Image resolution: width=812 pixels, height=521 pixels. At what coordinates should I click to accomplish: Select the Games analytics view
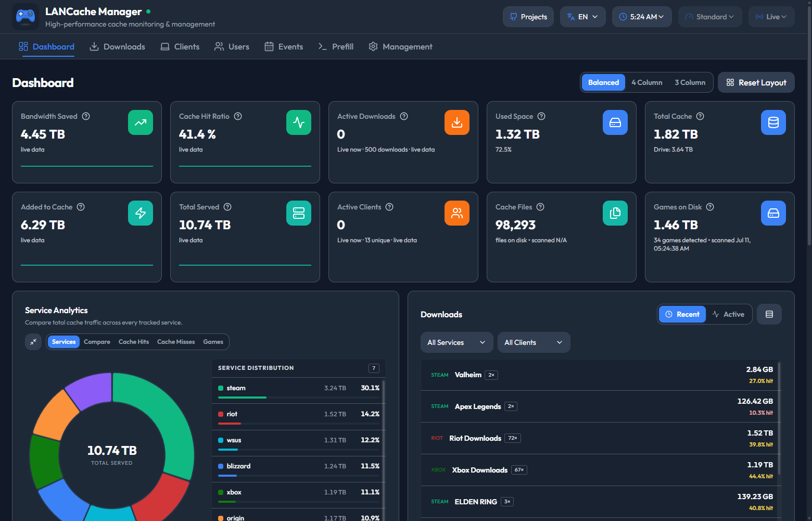[213, 342]
